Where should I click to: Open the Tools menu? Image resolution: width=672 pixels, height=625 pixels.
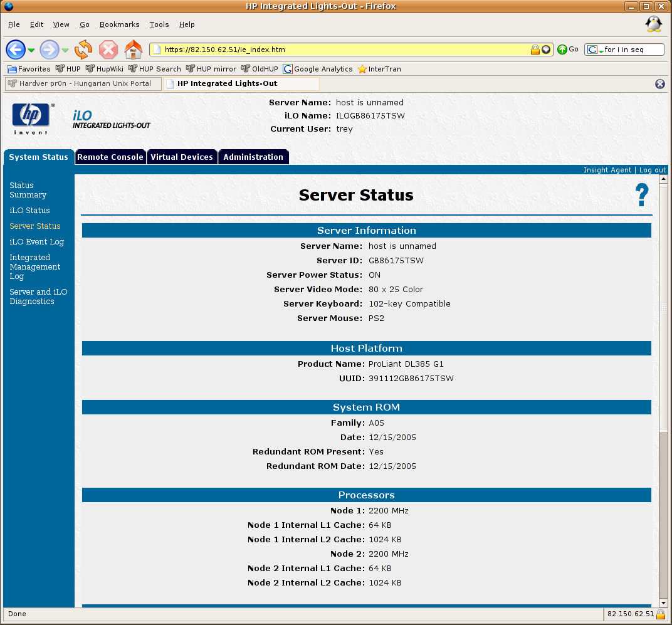click(159, 24)
